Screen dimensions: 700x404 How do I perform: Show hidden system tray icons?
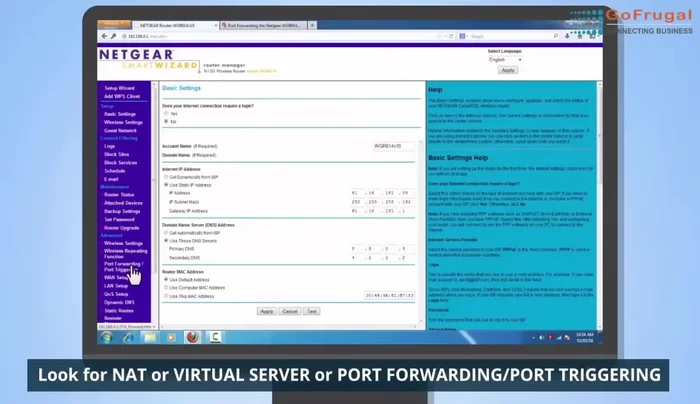(533, 338)
